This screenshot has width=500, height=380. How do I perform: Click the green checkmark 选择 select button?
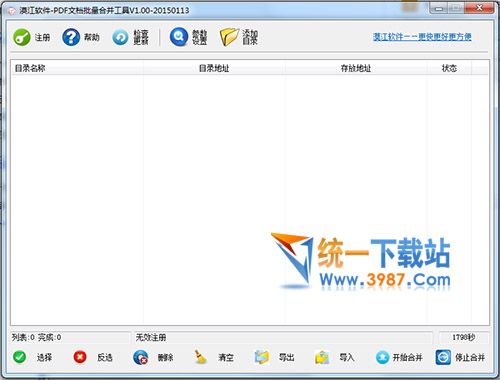(33, 357)
